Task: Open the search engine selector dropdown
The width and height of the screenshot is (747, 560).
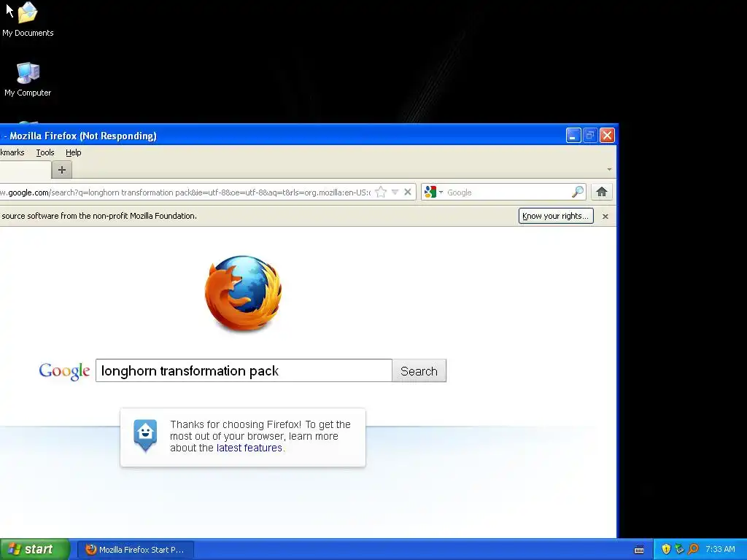Action: [x=433, y=192]
